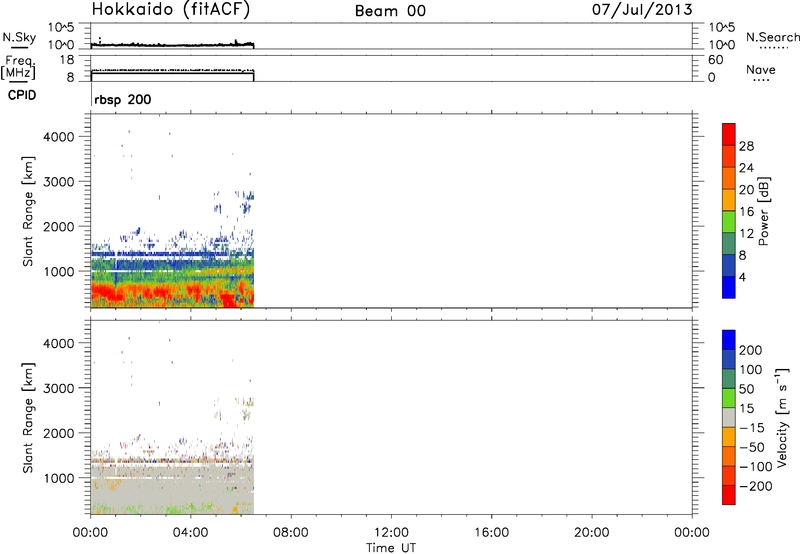Click the 'N.Search' legend label
The height and width of the screenshot is (554, 800).
772,37
